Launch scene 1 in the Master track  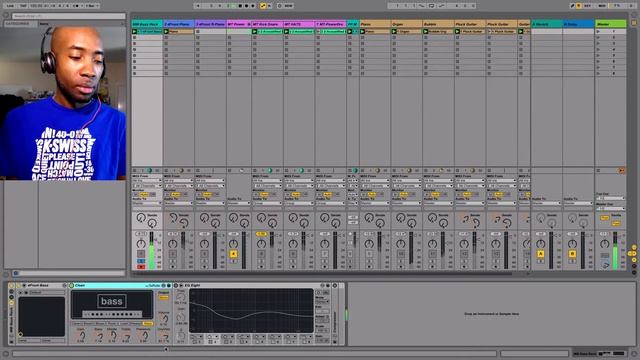[x=598, y=31]
